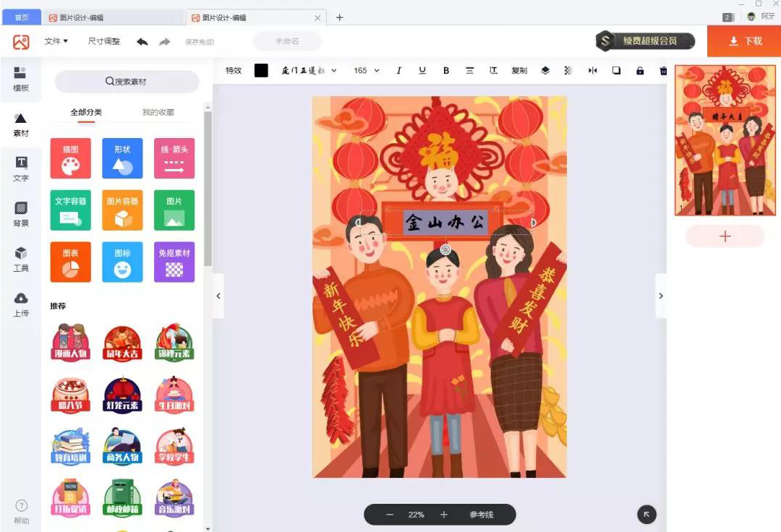Click the 特效 effects button

pyautogui.click(x=234, y=71)
